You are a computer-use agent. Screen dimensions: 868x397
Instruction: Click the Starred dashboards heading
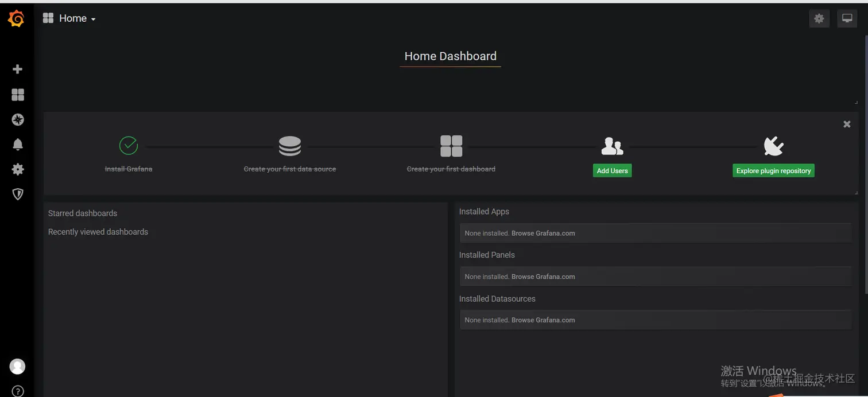pos(83,213)
